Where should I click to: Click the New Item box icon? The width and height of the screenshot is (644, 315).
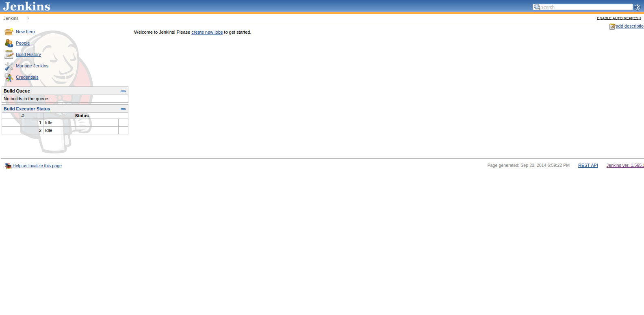[9, 32]
